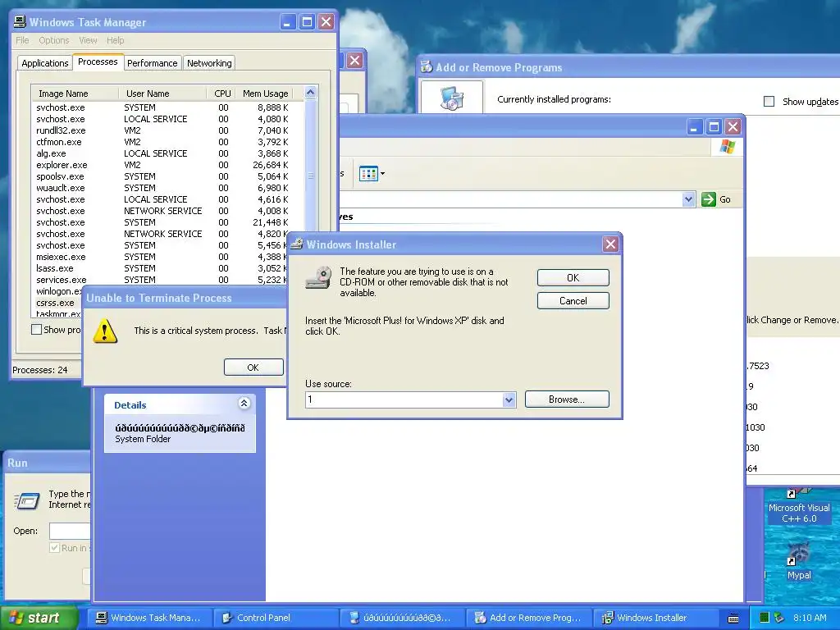840x630 pixels.
Task: Sort by Mem Usage column header
Action: tap(265, 94)
